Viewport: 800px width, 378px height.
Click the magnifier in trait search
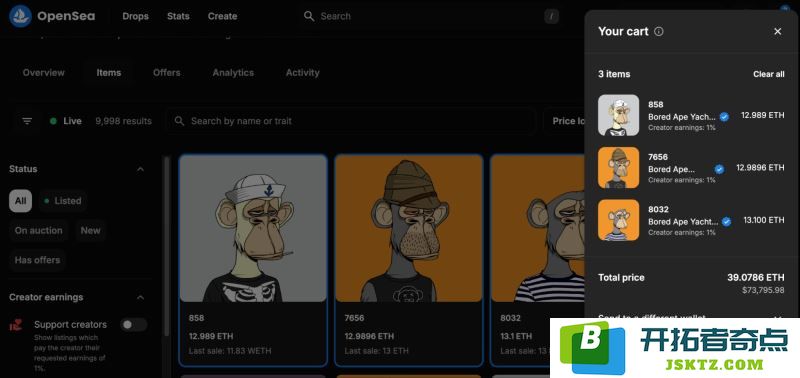[179, 121]
